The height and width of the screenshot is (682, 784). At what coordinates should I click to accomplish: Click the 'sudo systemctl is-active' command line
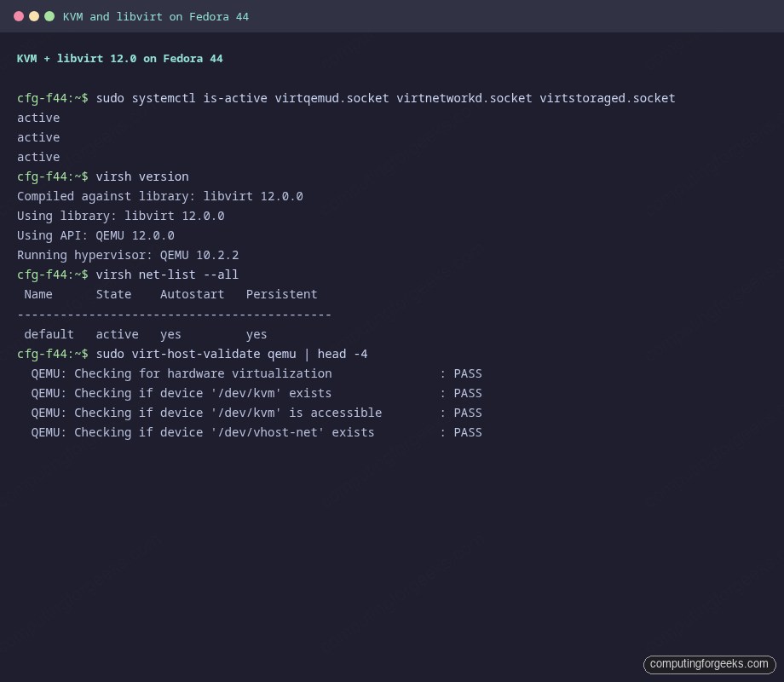pos(346,98)
